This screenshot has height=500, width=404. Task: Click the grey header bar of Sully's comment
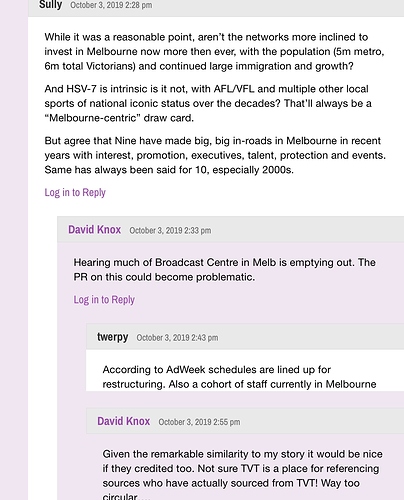216,7
